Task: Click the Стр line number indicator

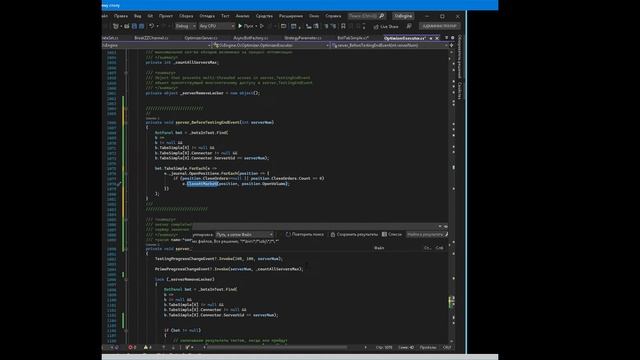Action: [384, 347]
